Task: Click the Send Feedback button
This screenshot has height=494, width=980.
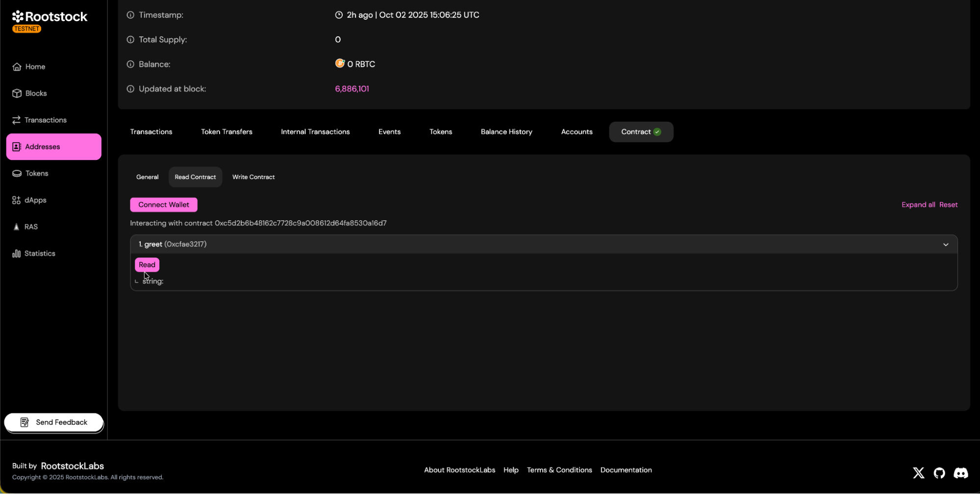Action: tap(54, 422)
